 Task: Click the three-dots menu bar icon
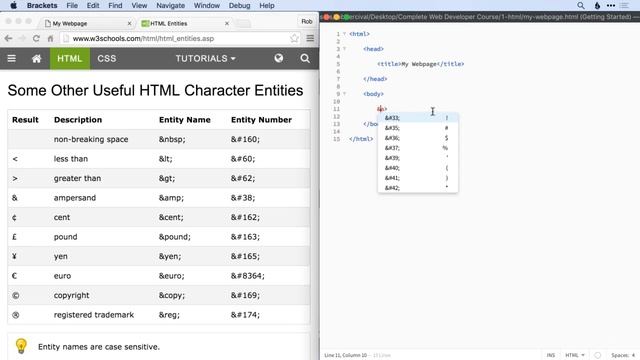611,5
